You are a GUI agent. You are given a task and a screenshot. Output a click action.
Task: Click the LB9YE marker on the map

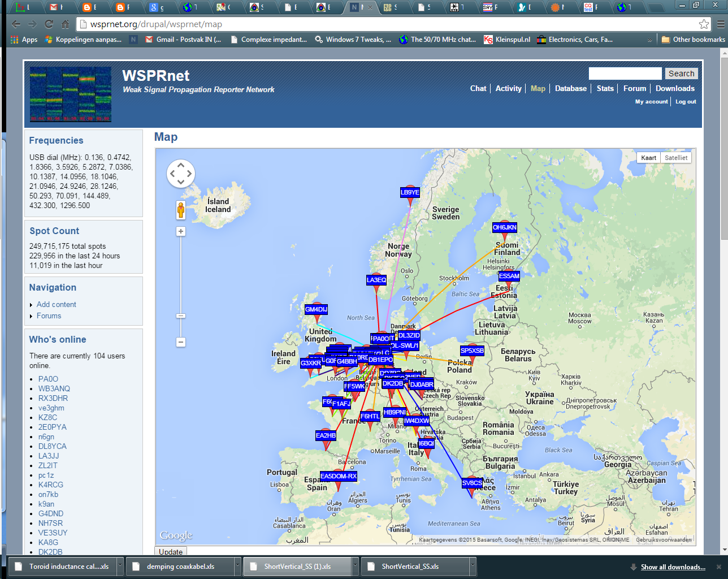(409, 192)
